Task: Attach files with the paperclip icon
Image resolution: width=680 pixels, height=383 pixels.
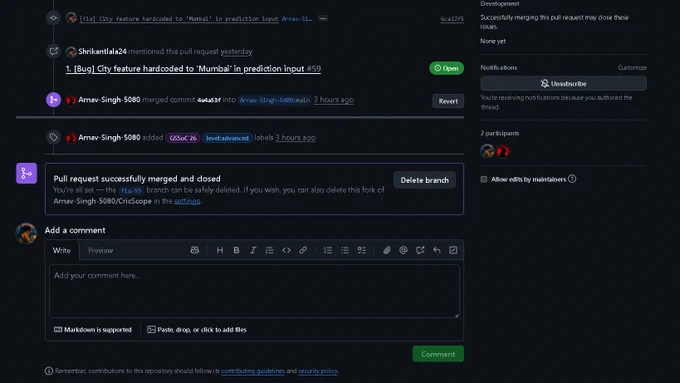Action: 386,250
